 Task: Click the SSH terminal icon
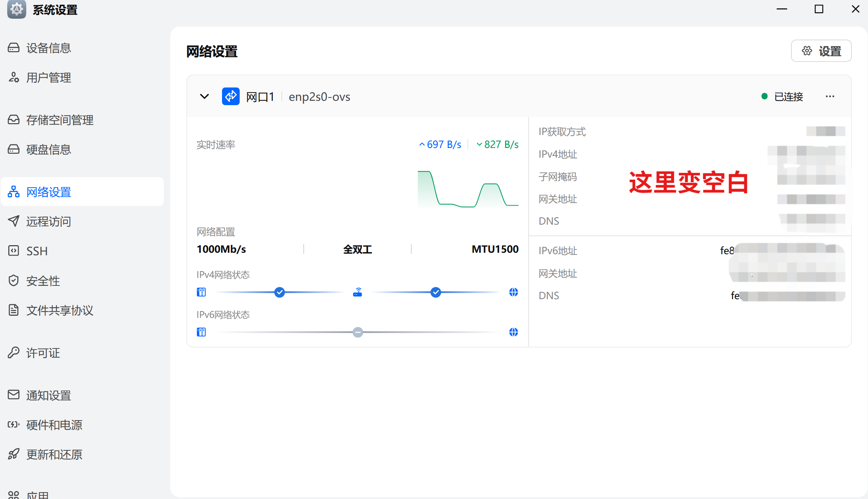[x=13, y=251]
